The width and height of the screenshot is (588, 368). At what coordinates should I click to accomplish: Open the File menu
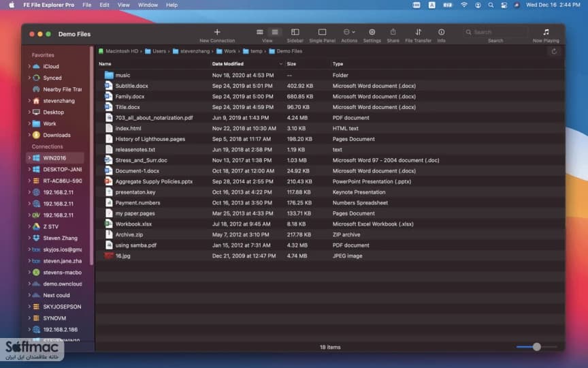(86, 5)
